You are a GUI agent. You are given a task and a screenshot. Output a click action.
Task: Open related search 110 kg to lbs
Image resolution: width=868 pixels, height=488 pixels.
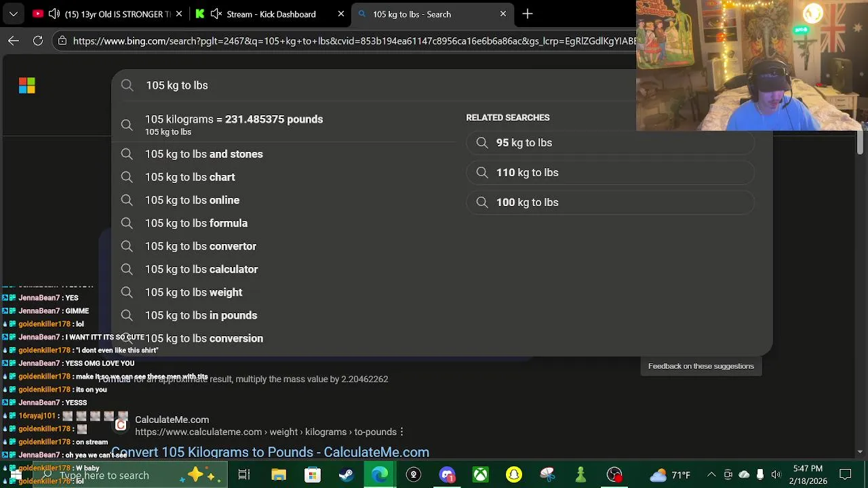(610, 172)
